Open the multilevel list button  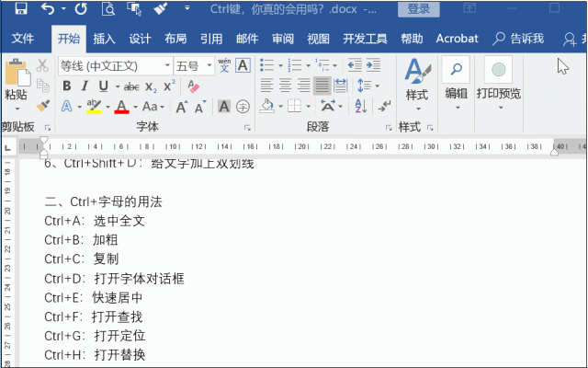coord(322,65)
